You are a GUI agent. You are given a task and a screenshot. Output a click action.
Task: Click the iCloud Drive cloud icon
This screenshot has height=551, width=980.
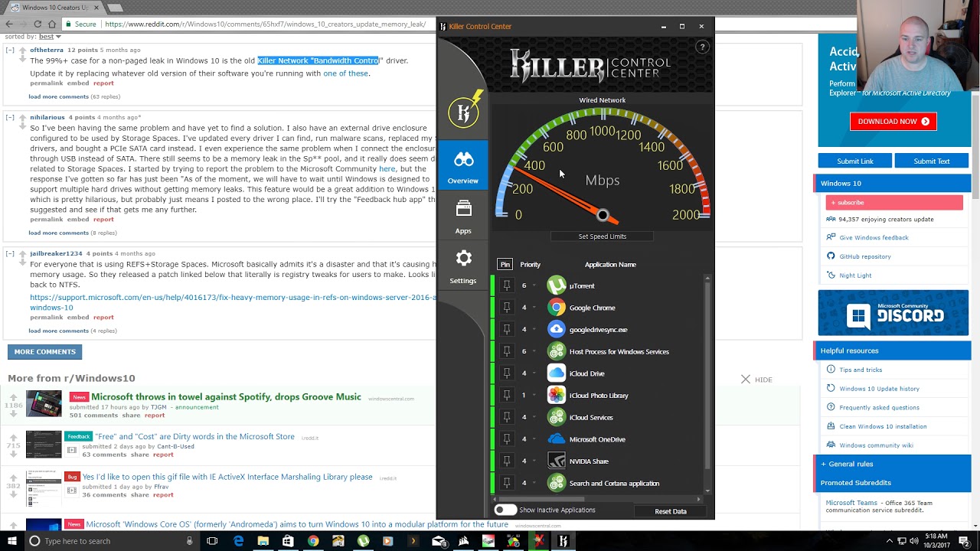click(x=557, y=373)
